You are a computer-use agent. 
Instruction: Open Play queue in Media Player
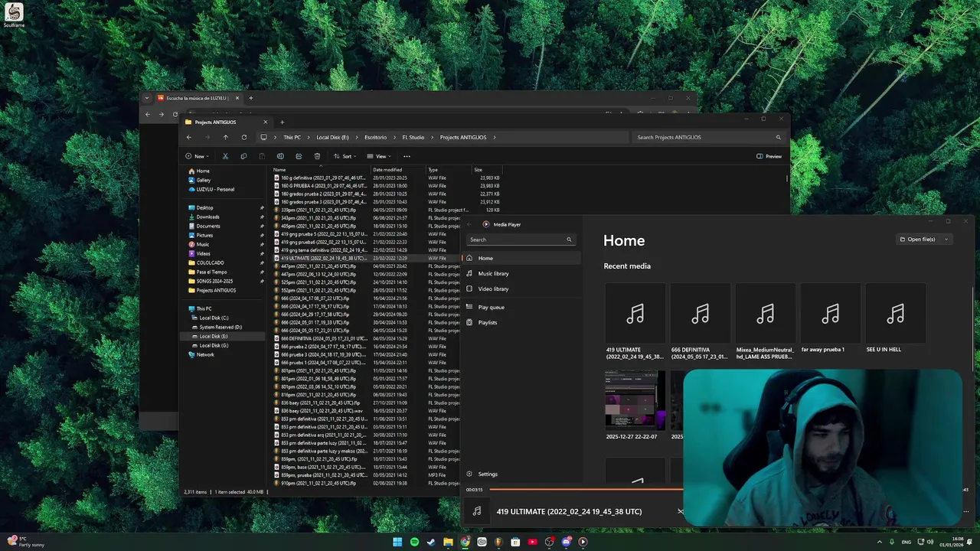point(521,307)
